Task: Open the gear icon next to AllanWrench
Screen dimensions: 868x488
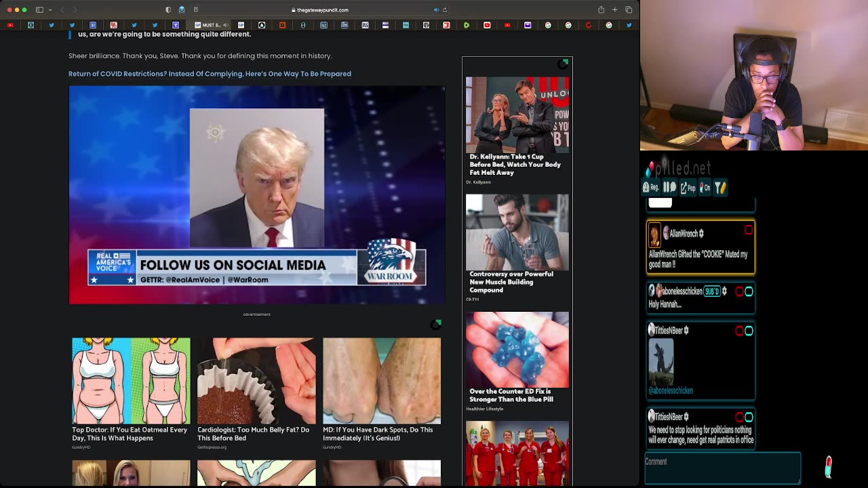Action: coord(701,233)
